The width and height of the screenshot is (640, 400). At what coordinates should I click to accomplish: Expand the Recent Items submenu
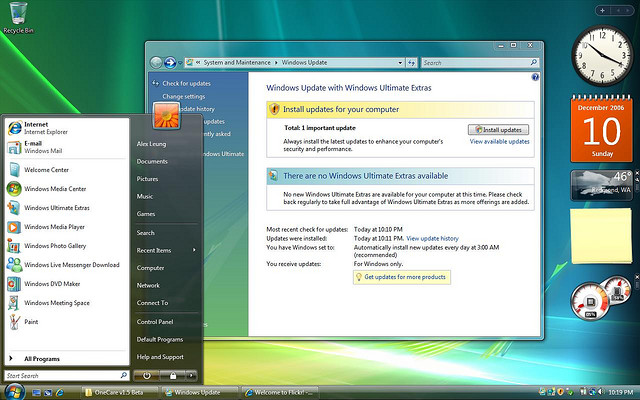(x=167, y=250)
